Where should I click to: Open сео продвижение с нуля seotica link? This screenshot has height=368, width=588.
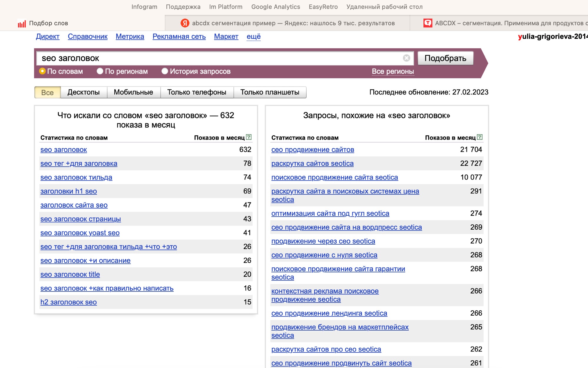[x=324, y=255]
